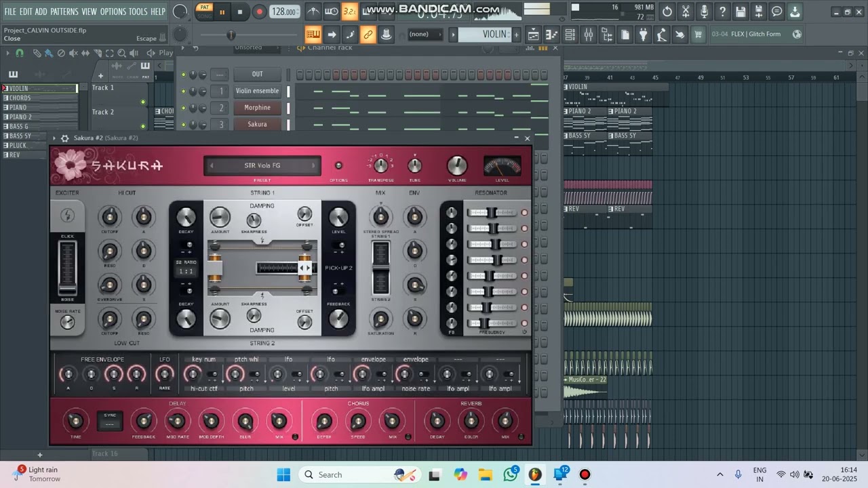Image resolution: width=868 pixels, height=488 pixels.
Task: Enable the record button
Action: click(259, 12)
